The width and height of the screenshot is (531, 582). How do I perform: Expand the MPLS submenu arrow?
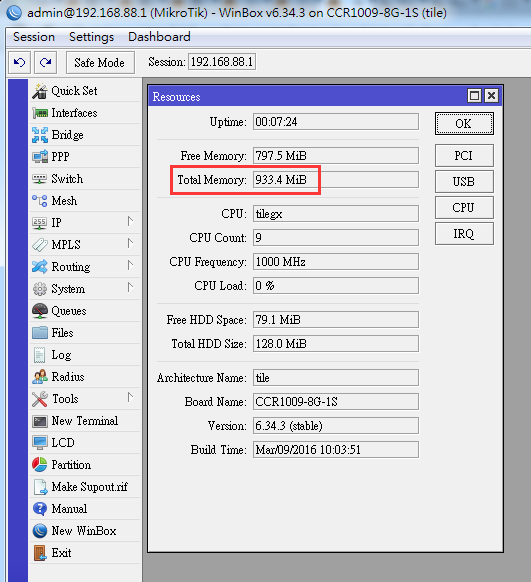pos(130,243)
